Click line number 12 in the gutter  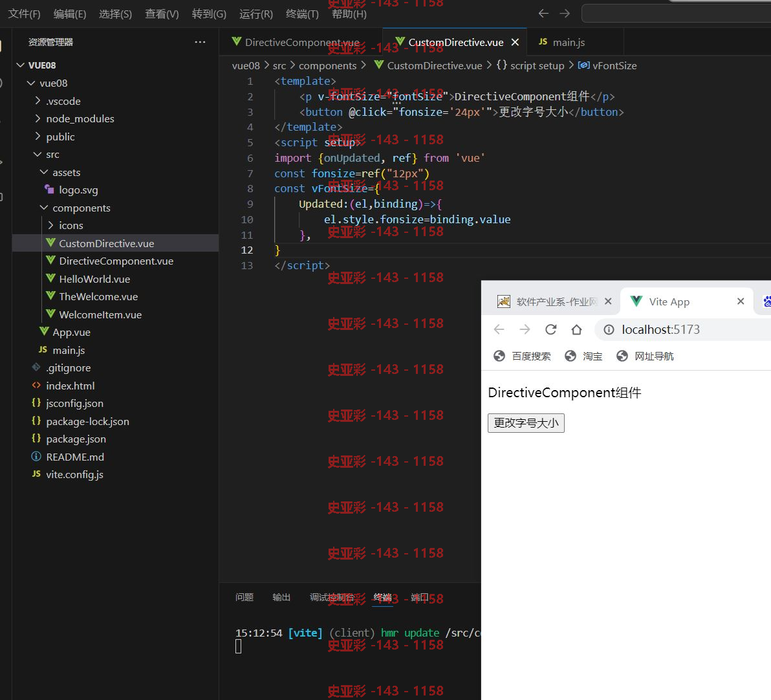[x=247, y=250]
